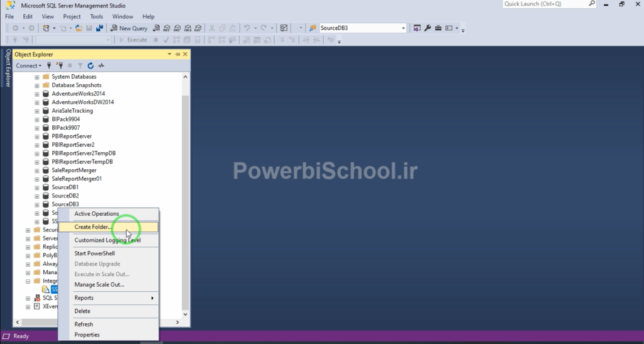Open the Tools menu
This screenshot has height=344, width=644.
tap(96, 16)
